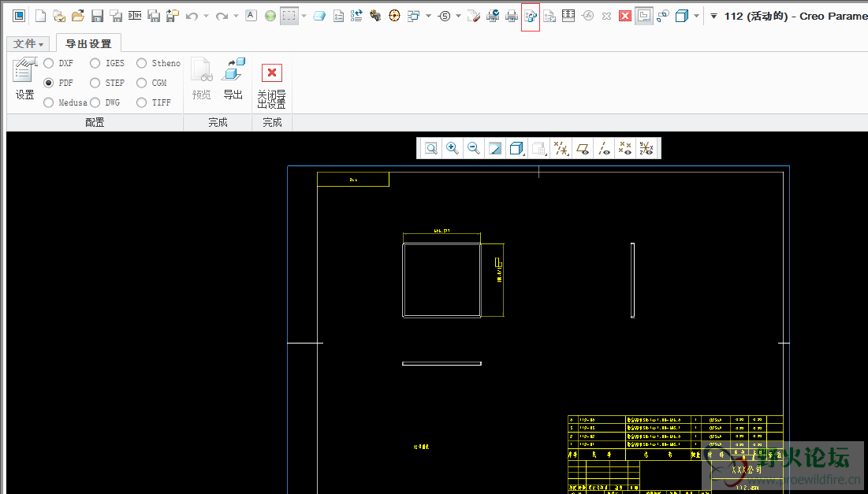
Task: Click the windows switcher icon in toolbar
Action: pos(414,16)
